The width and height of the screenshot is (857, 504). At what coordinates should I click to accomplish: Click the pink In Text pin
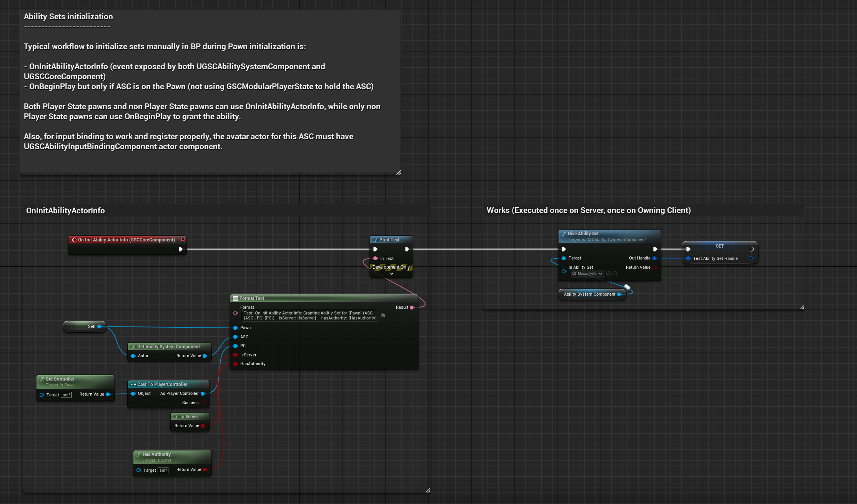coord(376,258)
